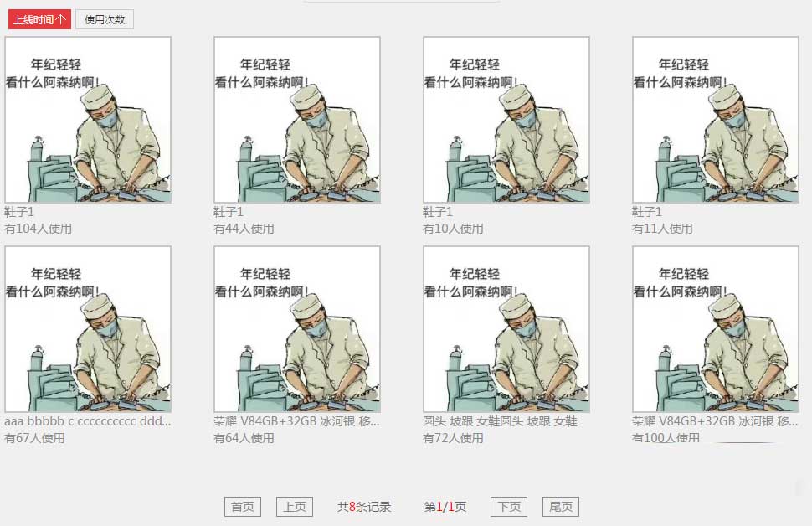This screenshot has width=812, height=526.
Task: Go to 下页 next page
Action: click(509, 506)
